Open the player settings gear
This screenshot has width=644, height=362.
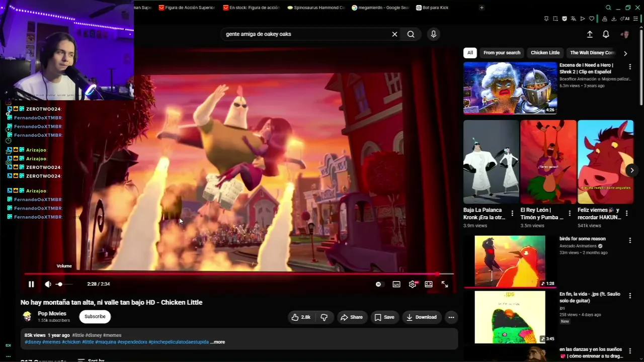tap(413, 284)
